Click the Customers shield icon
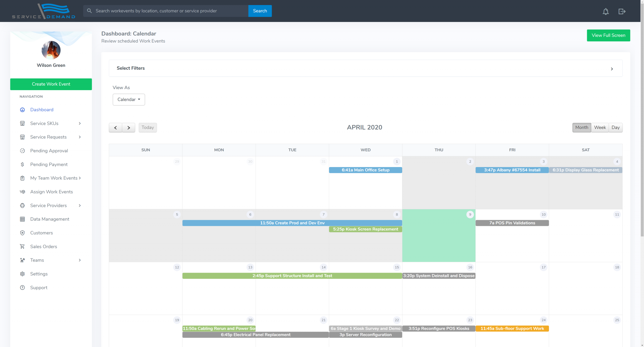The image size is (644, 347). [22, 233]
